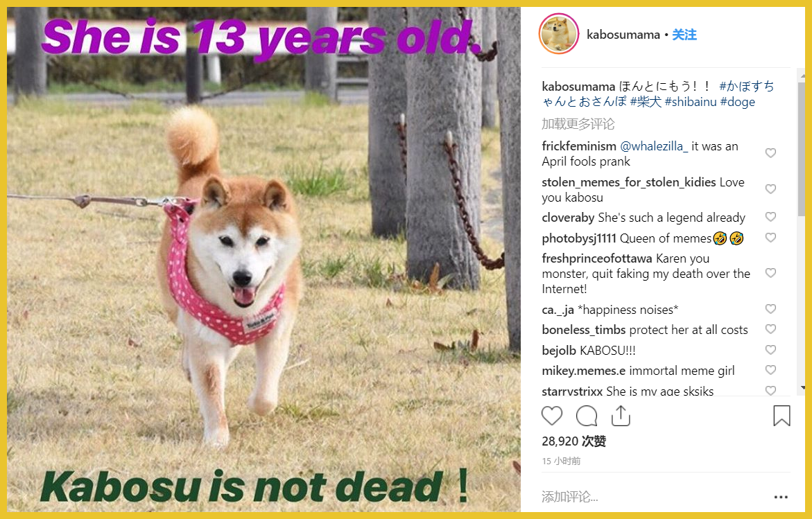This screenshot has height=519, width=812.
Task: Focus the 添加评论 comment input field
Action: pos(653,498)
